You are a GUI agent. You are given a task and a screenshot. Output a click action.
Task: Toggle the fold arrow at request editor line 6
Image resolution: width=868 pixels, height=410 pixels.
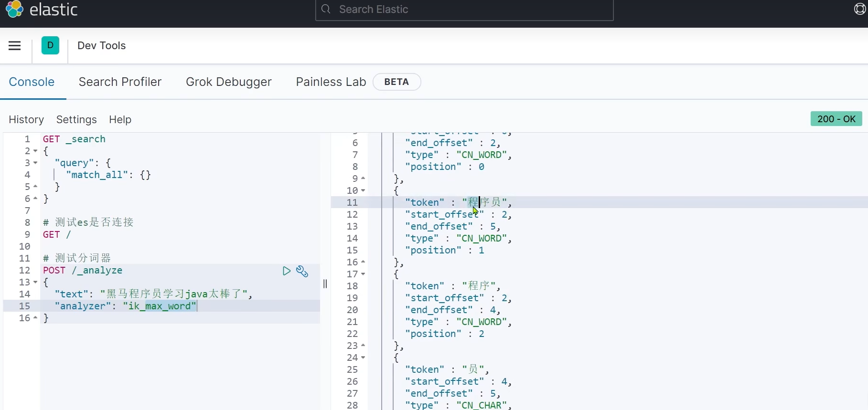click(35, 199)
